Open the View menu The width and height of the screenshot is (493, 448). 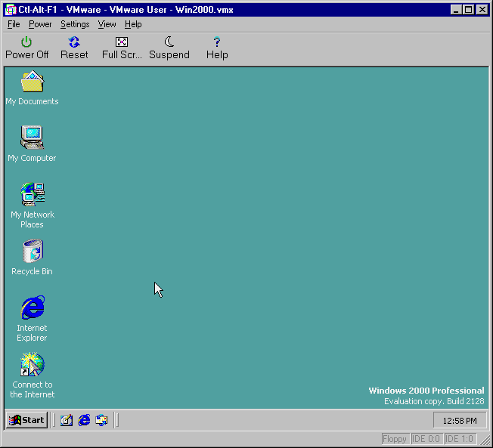[x=107, y=24]
